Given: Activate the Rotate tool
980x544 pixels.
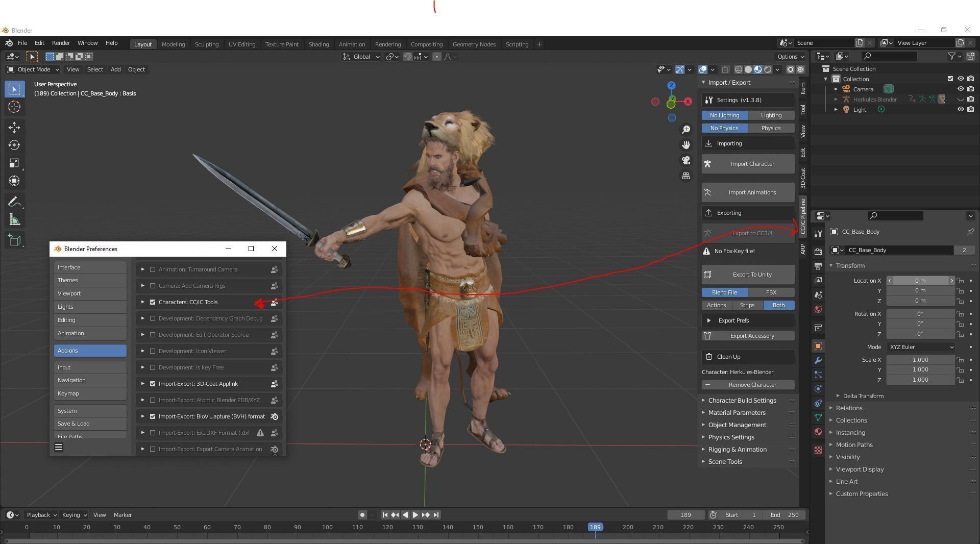Looking at the screenshot, I should [14, 145].
